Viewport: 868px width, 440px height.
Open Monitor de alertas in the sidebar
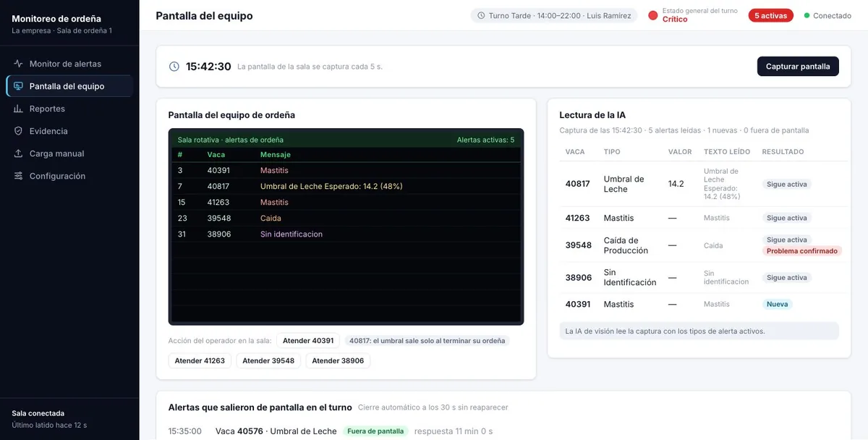pos(69,64)
